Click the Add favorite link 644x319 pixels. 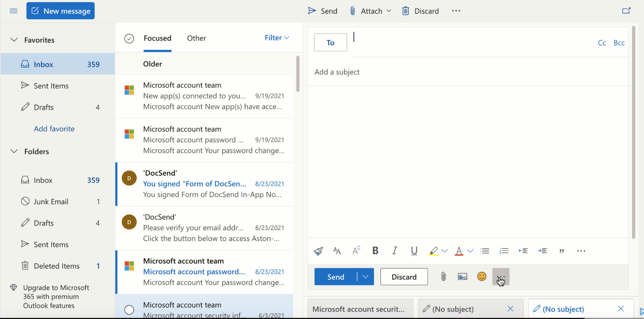54,129
